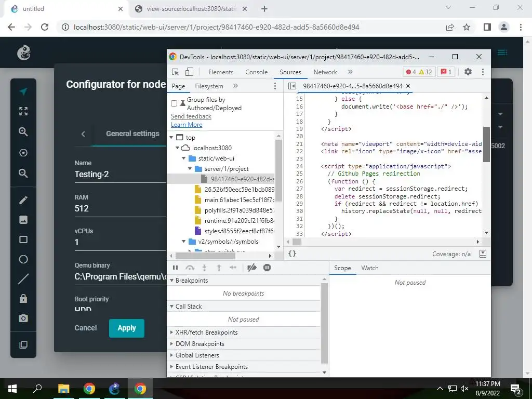Click the step debugger arrow icon
The height and width of the screenshot is (399, 532).
coord(233,268)
